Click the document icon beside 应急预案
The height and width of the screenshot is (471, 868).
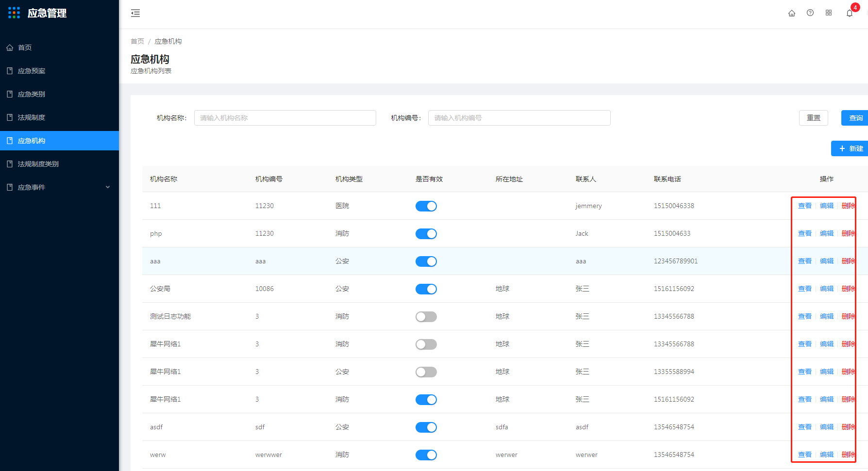click(10, 71)
